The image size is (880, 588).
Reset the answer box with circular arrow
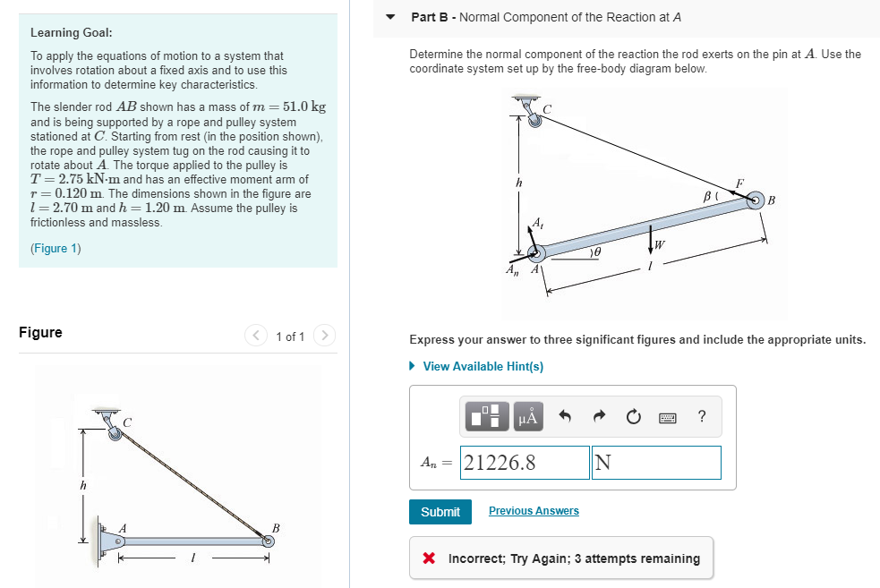[x=634, y=416]
